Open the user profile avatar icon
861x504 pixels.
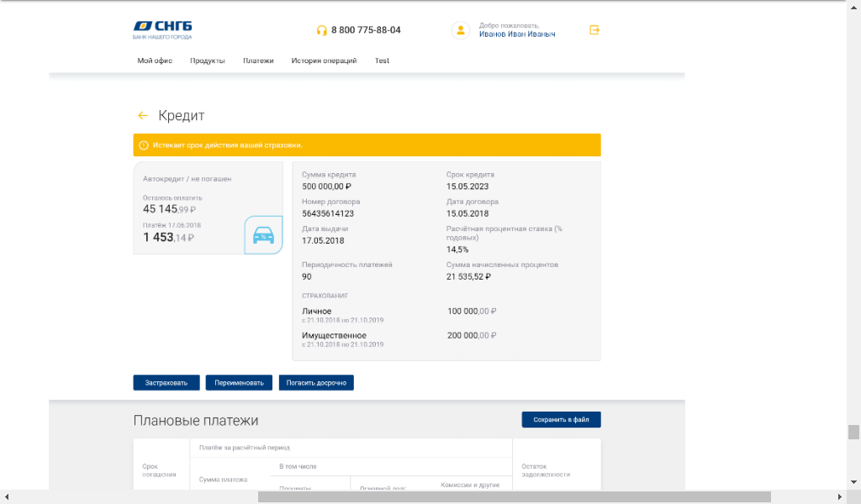tap(460, 30)
